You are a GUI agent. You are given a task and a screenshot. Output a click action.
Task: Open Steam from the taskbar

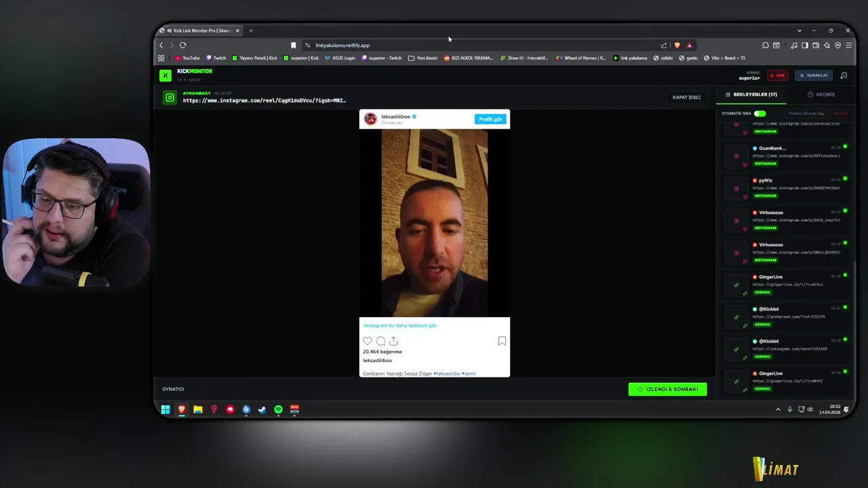tap(262, 409)
